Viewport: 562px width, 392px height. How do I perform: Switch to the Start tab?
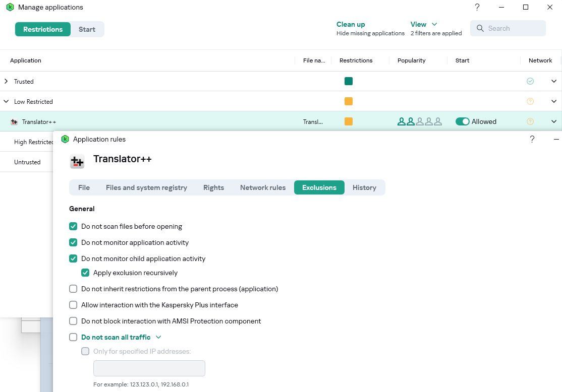(87, 29)
